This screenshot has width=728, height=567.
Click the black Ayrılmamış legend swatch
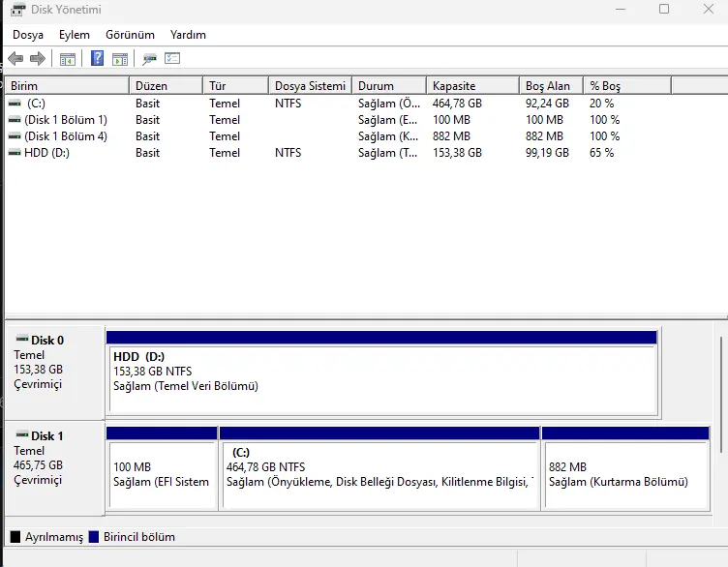[x=15, y=537]
